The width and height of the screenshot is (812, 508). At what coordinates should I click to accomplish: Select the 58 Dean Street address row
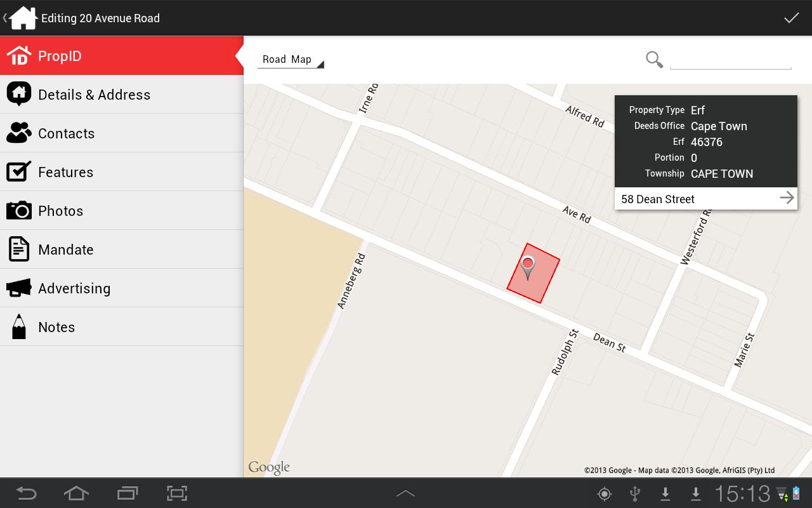(x=706, y=199)
